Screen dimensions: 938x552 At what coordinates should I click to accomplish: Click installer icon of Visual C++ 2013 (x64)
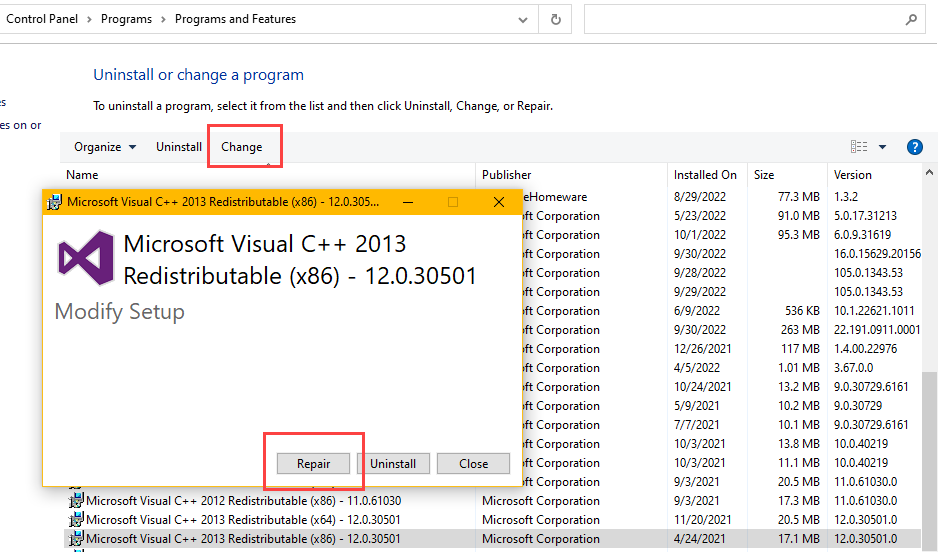pos(76,520)
